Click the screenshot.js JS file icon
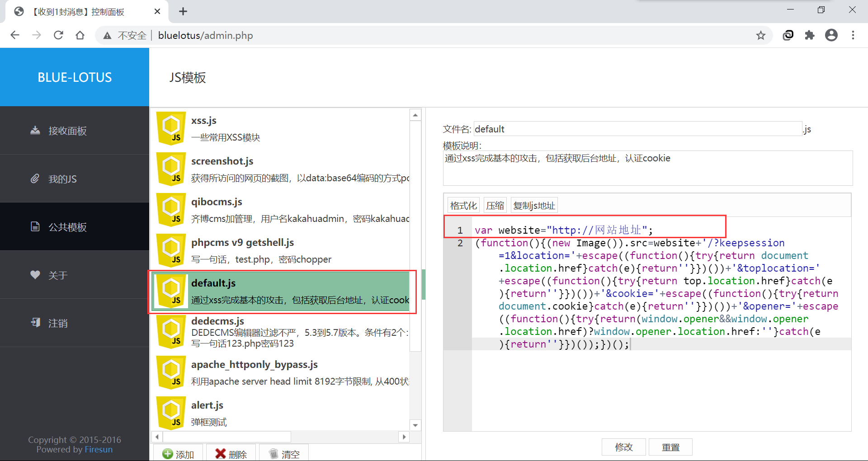Screen dimensions: 868x461 [171, 169]
